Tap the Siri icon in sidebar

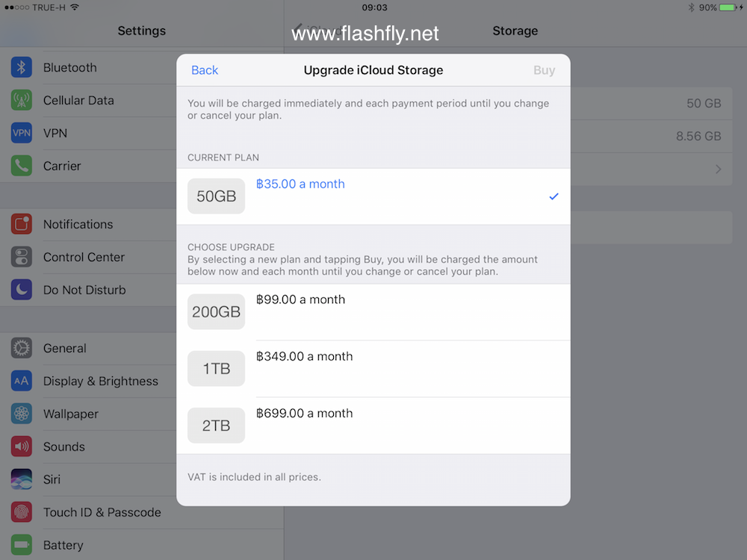22,479
